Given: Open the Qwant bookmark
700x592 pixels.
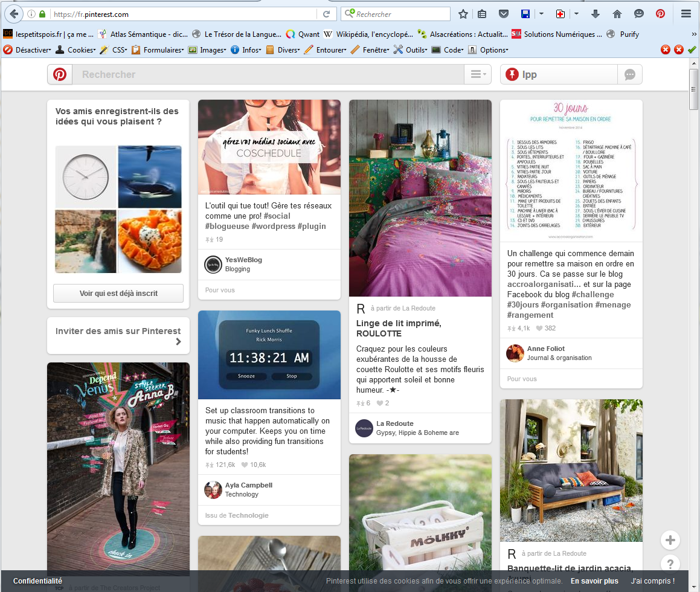Looking at the screenshot, I should pyautogui.click(x=303, y=34).
